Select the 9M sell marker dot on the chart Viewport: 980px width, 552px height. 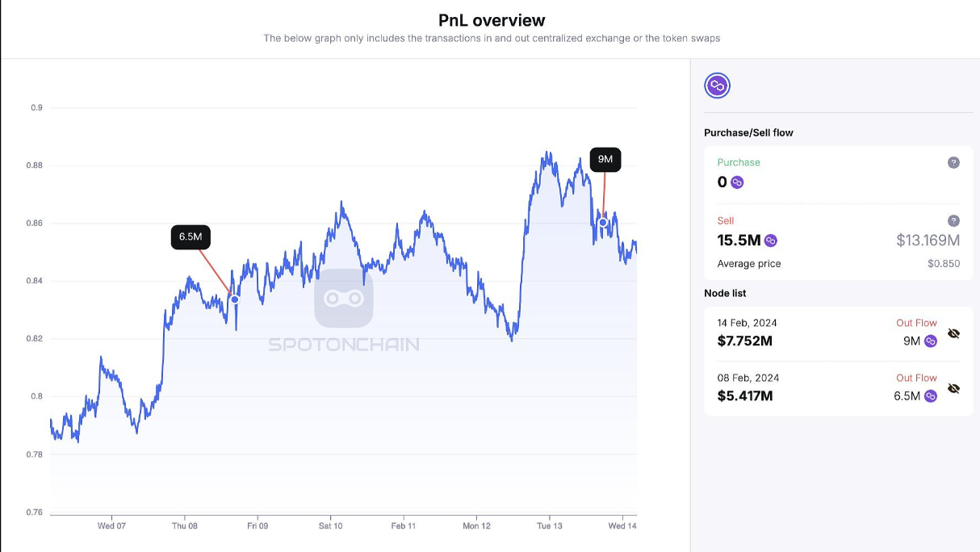point(603,223)
